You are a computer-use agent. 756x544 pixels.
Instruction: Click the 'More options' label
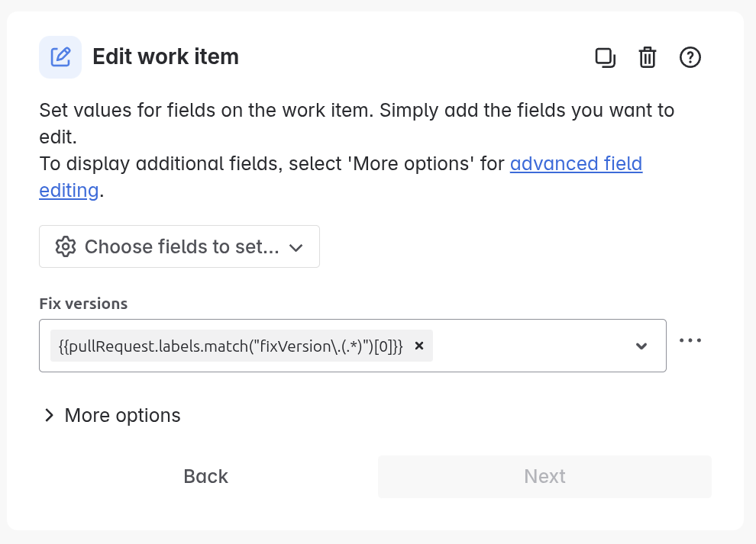click(x=122, y=415)
